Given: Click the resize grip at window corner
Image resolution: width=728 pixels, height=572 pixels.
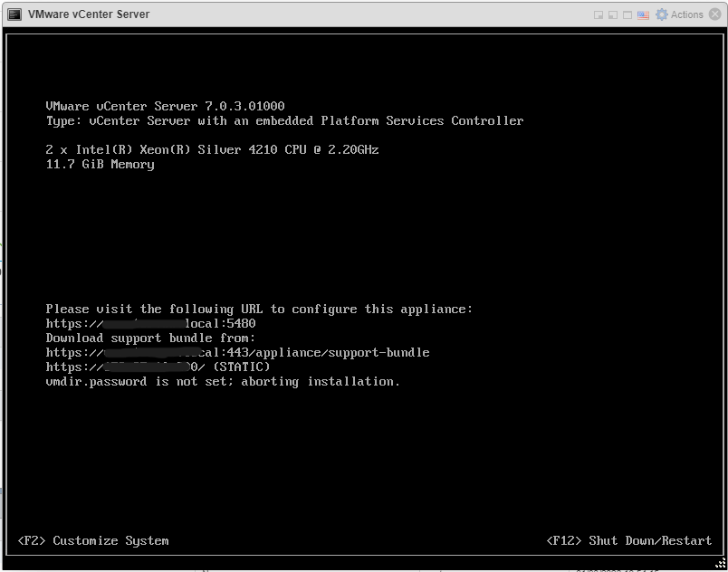Looking at the screenshot, I should 720,563.
